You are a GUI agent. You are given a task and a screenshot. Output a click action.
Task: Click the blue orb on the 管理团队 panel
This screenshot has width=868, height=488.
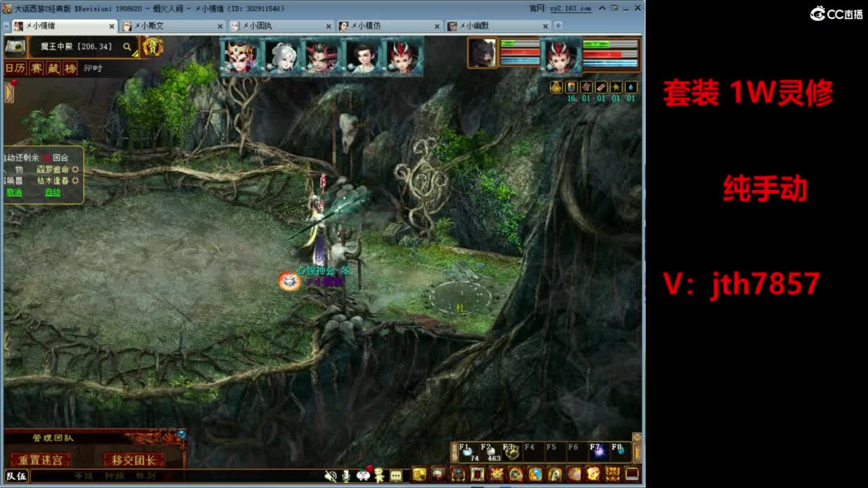181,434
